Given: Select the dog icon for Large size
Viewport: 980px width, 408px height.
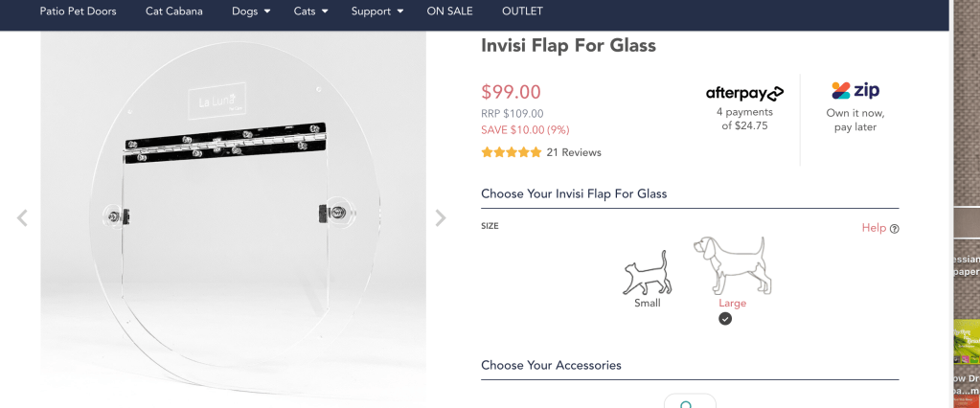Looking at the screenshot, I should point(733,265).
